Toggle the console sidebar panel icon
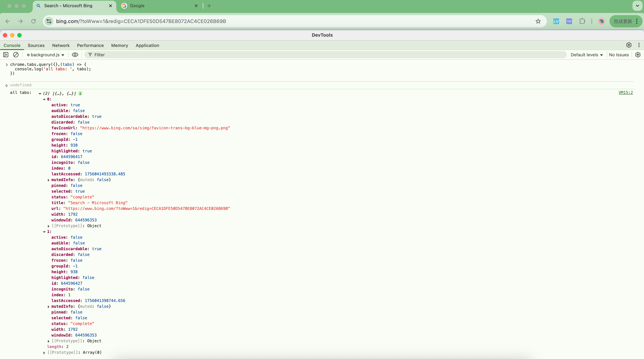The image size is (644, 359). pos(6,55)
